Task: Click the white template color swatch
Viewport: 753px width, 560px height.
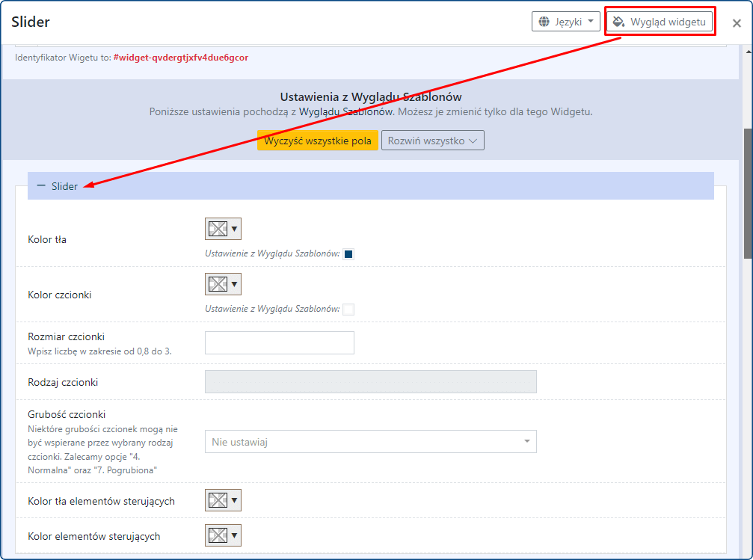Action: [x=348, y=310]
